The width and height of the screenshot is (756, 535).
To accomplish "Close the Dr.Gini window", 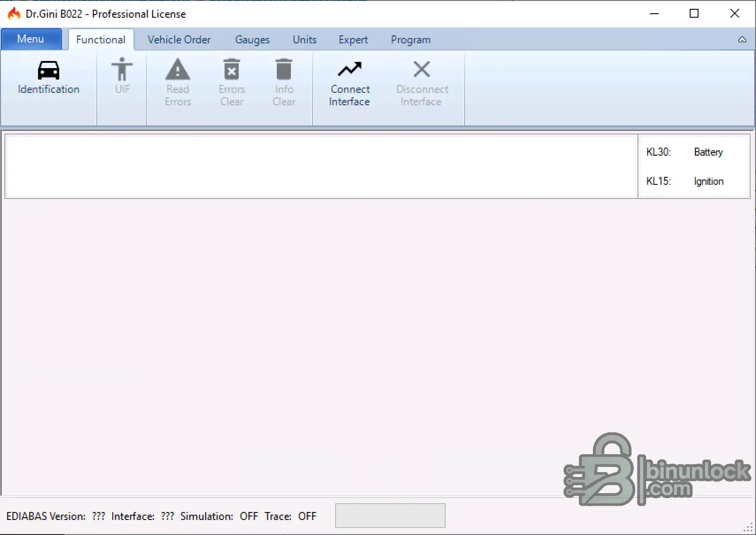I will (734, 14).
